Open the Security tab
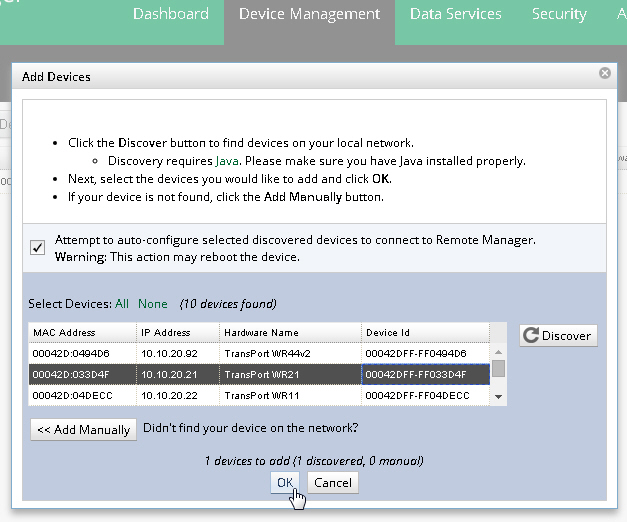The height and width of the screenshot is (522, 627). pyautogui.click(x=559, y=14)
